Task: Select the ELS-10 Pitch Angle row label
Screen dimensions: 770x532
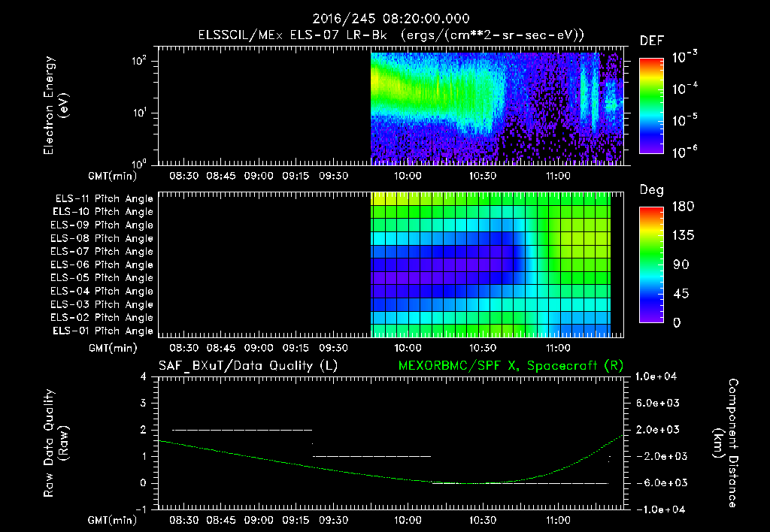Action: (x=103, y=212)
